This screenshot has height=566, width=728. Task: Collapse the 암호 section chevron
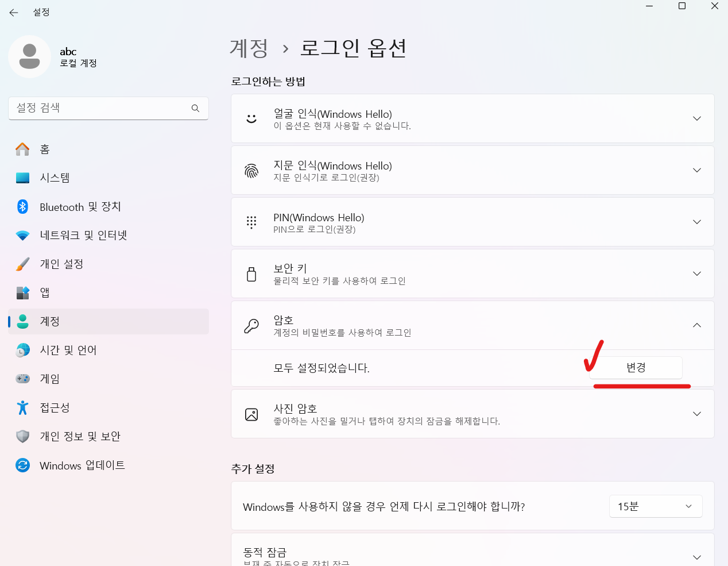pyautogui.click(x=697, y=325)
